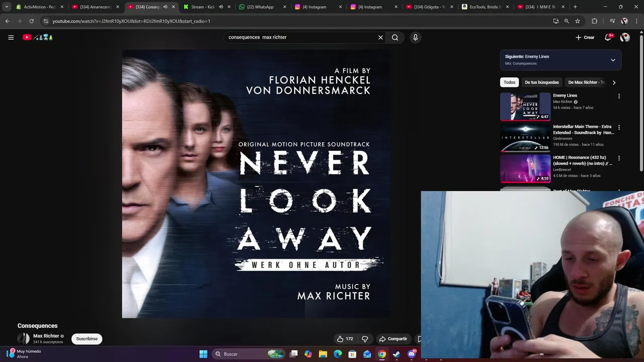Open Task View on the taskbar

294,354
